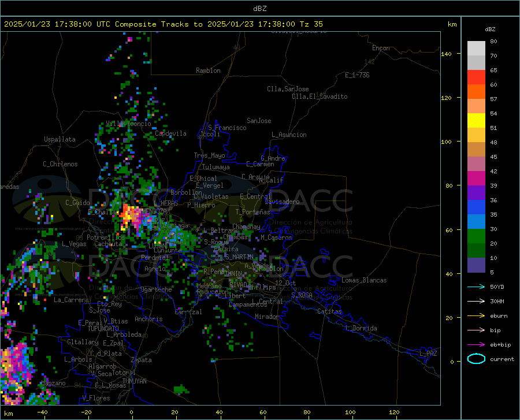
Task: Click the -20 km axis tick label
Action: (x=87, y=412)
